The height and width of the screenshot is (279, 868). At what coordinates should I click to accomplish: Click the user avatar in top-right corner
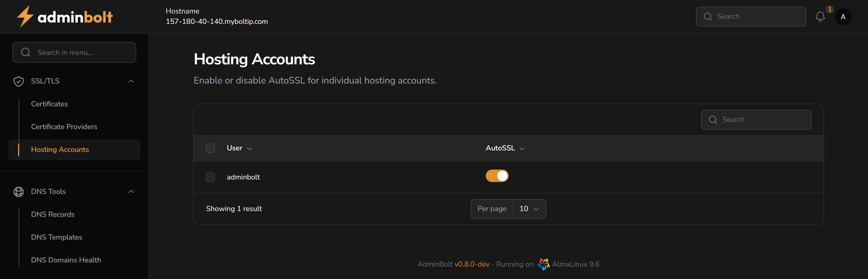click(x=843, y=16)
